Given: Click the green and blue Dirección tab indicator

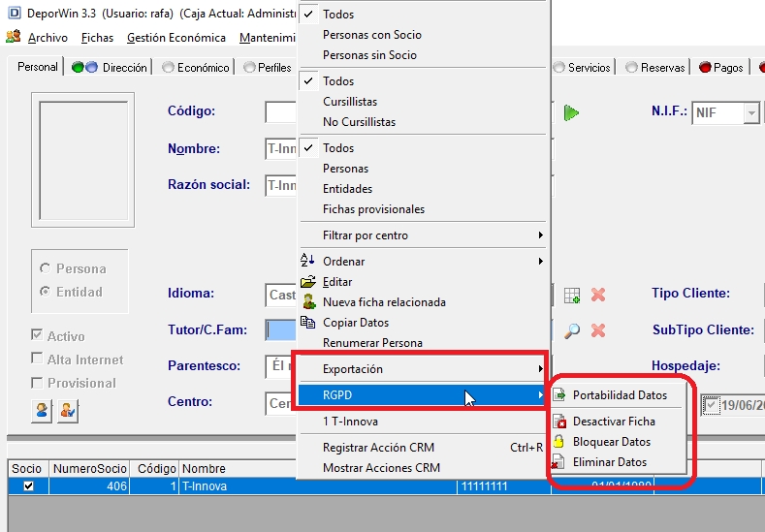Looking at the screenshot, I should click(x=84, y=67).
